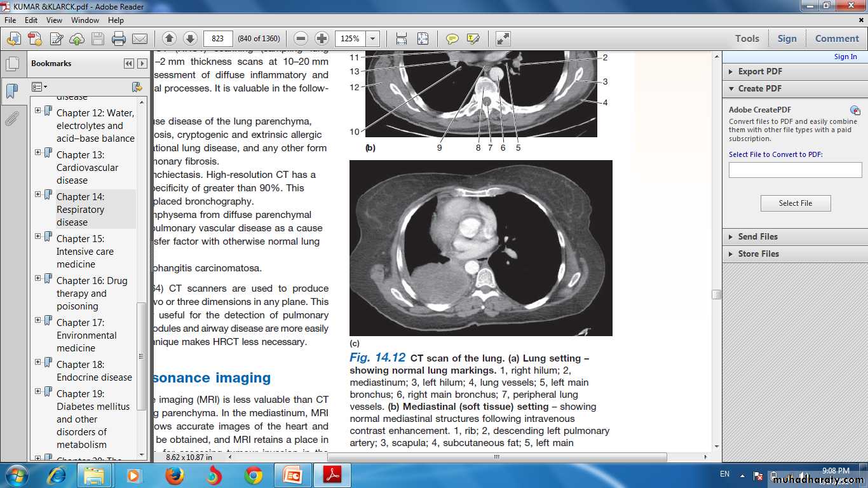Open the Window menu
The width and height of the screenshot is (868, 488).
click(85, 20)
